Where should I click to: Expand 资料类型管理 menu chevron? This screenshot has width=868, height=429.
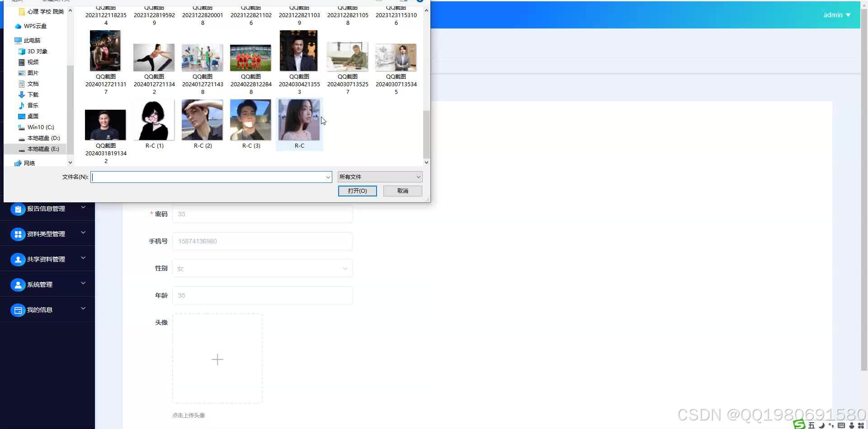click(83, 233)
